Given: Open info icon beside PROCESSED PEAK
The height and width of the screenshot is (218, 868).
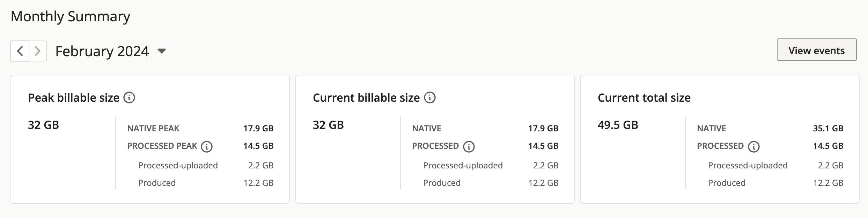Looking at the screenshot, I should (206, 147).
